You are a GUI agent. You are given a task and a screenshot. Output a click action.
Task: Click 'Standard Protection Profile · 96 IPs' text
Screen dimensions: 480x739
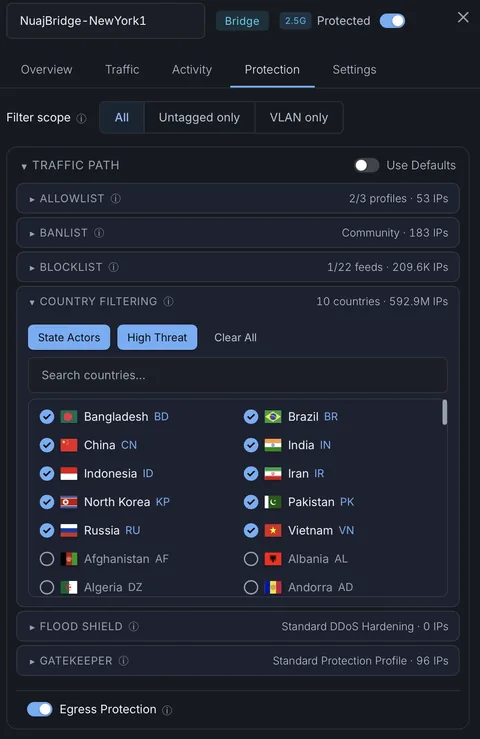[360, 661]
